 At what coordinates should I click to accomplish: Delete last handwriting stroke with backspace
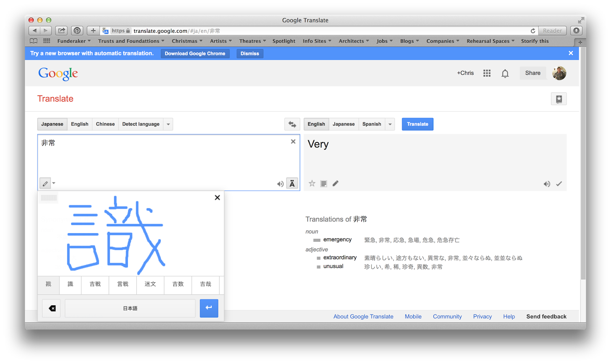52,308
